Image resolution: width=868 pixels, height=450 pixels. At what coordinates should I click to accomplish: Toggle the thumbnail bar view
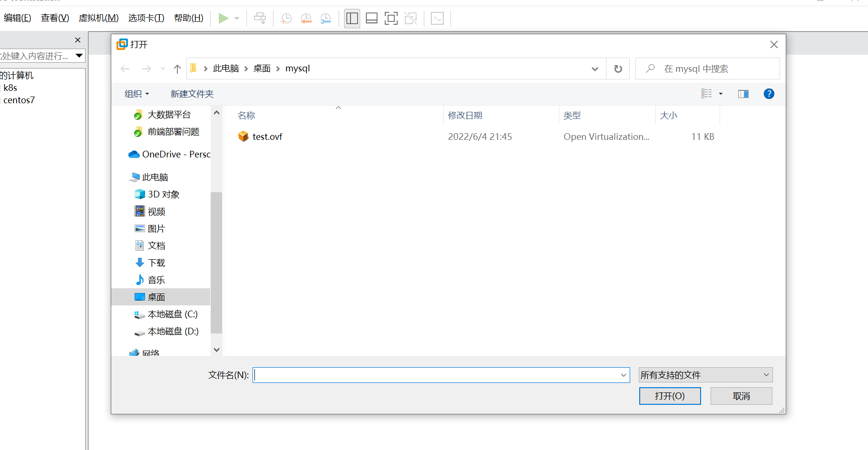[371, 19]
